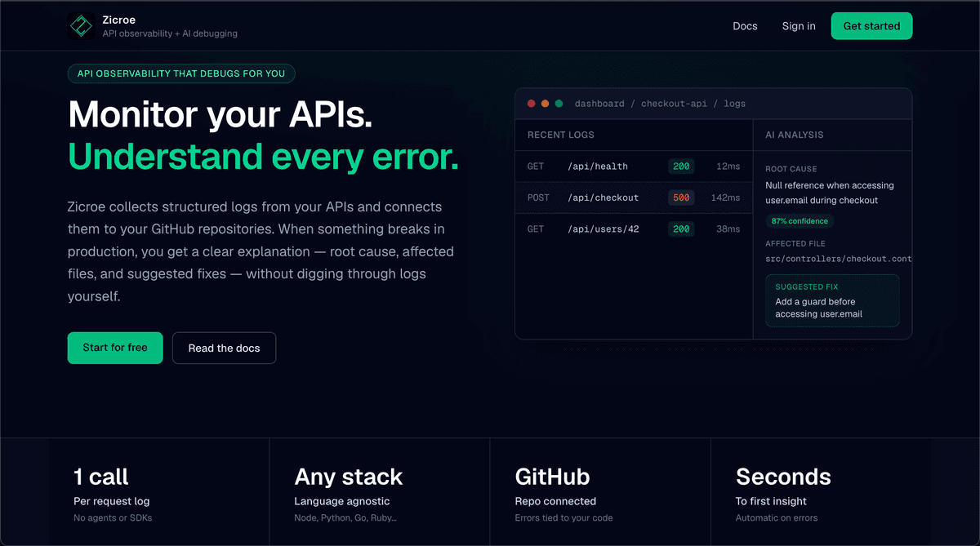The height and width of the screenshot is (546, 980).
Task: Click the 1 call stat heading
Action: 101,477
